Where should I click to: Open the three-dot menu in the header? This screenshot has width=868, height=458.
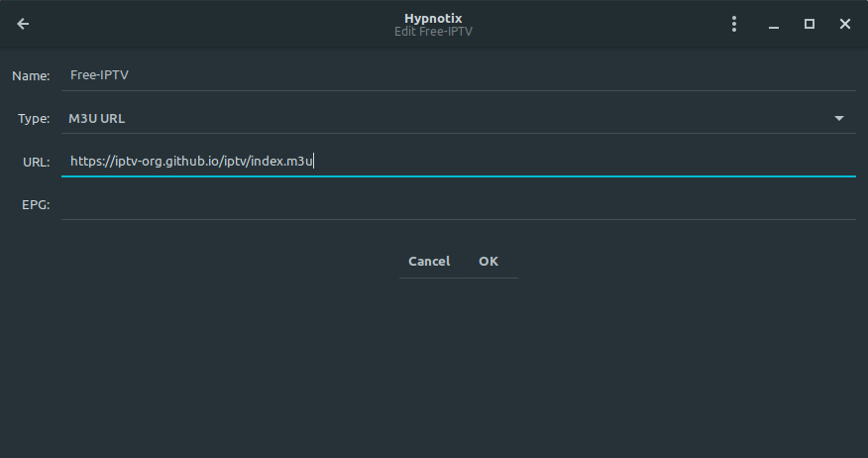click(x=734, y=24)
